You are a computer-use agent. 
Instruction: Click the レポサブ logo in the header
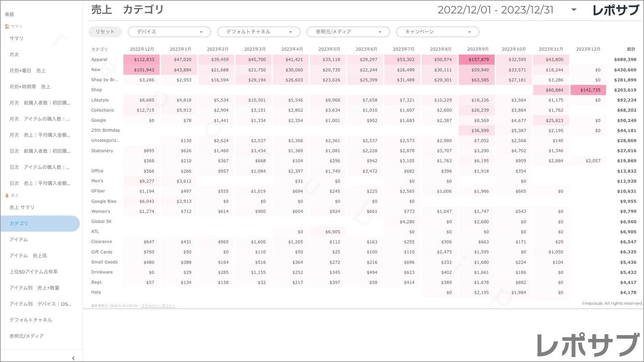(615, 10)
